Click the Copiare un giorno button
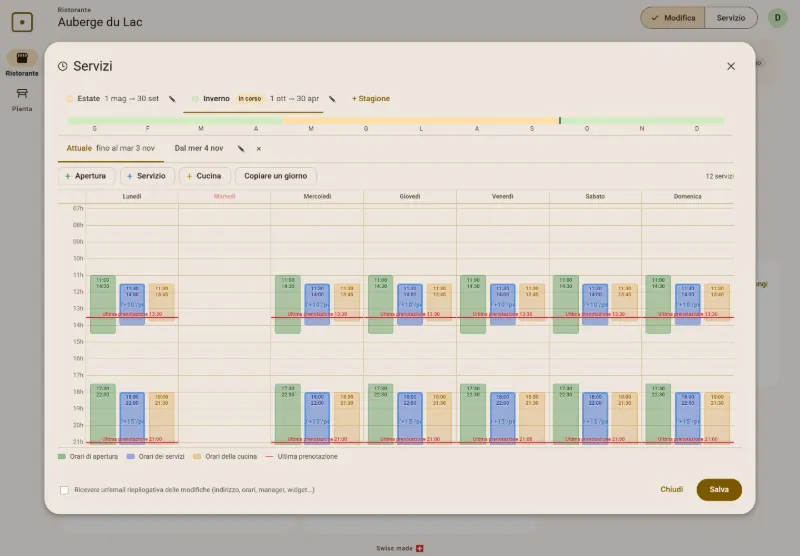The image size is (800, 556). 276,176
